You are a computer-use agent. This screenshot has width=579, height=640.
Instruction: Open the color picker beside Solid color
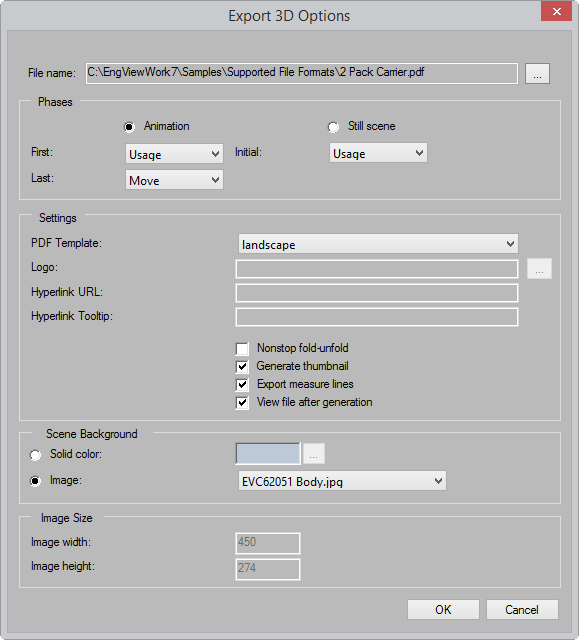[313, 453]
